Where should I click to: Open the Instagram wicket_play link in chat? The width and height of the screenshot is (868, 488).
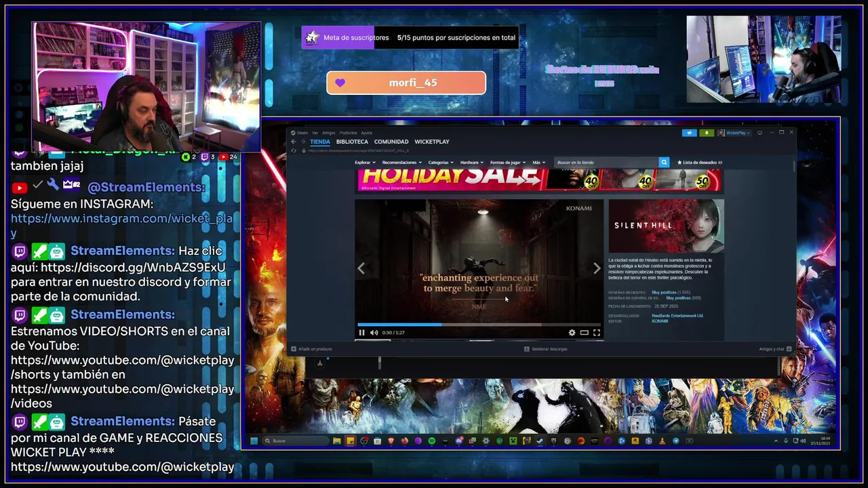pyautogui.click(x=121, y=226)
